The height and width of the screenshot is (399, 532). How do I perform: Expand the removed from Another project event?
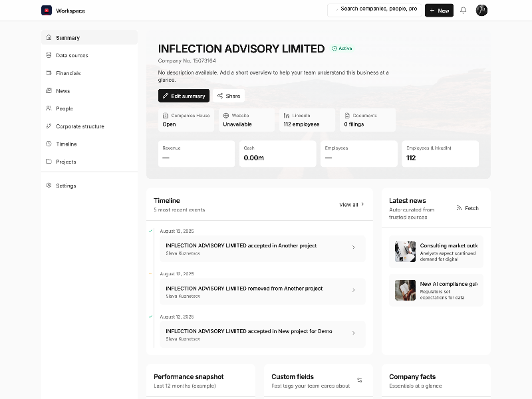click(x=353, y=291)
